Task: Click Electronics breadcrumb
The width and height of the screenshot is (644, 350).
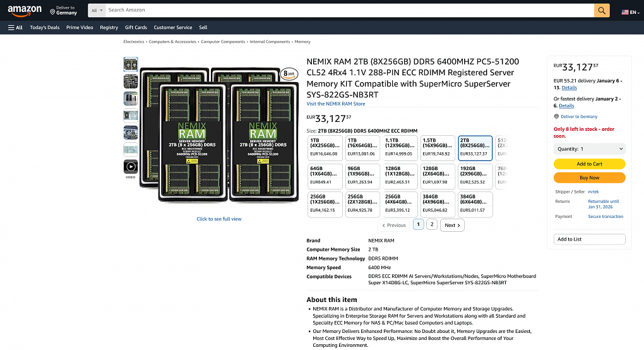Action: pyautogui.click(x=133, y=42)
